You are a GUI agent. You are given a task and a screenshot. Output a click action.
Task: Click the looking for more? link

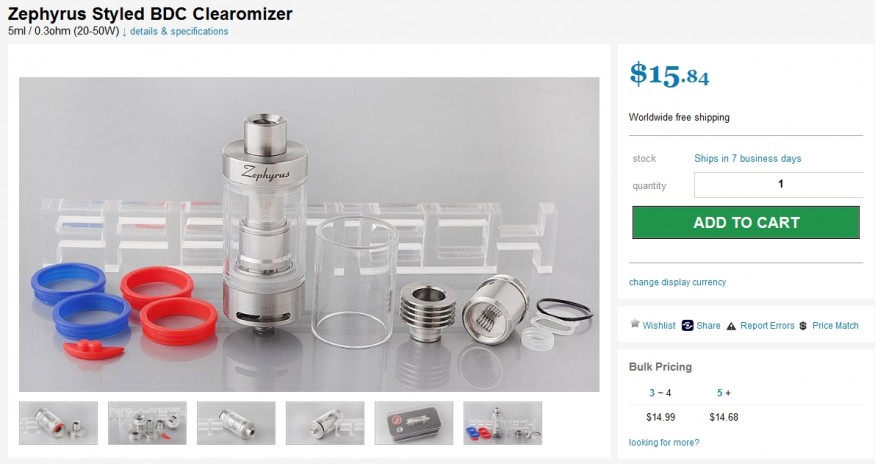pos(664,442)
